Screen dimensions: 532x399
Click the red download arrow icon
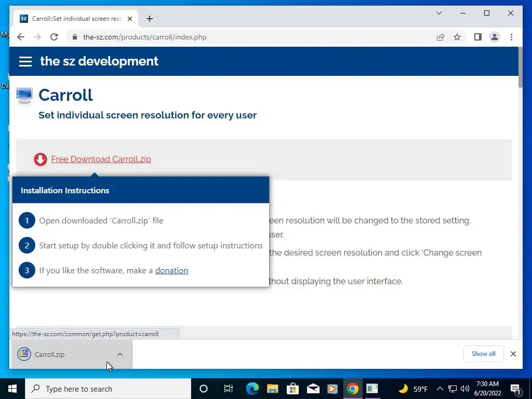41,159
